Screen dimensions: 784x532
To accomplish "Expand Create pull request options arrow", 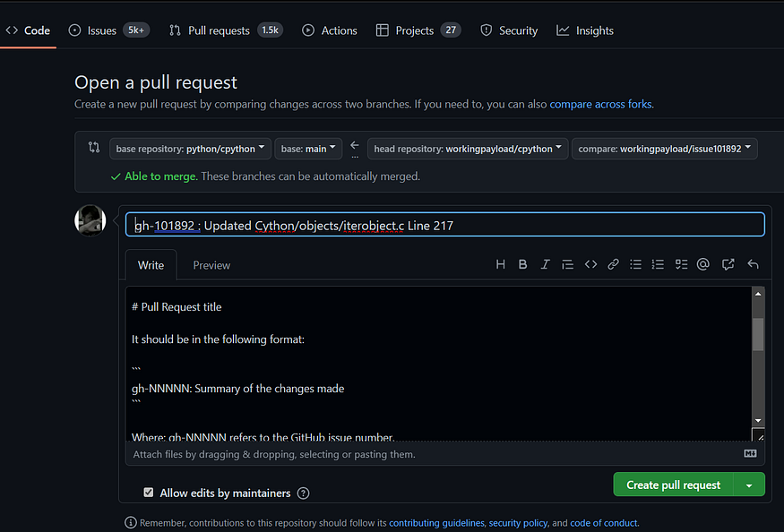I will 749,485.
